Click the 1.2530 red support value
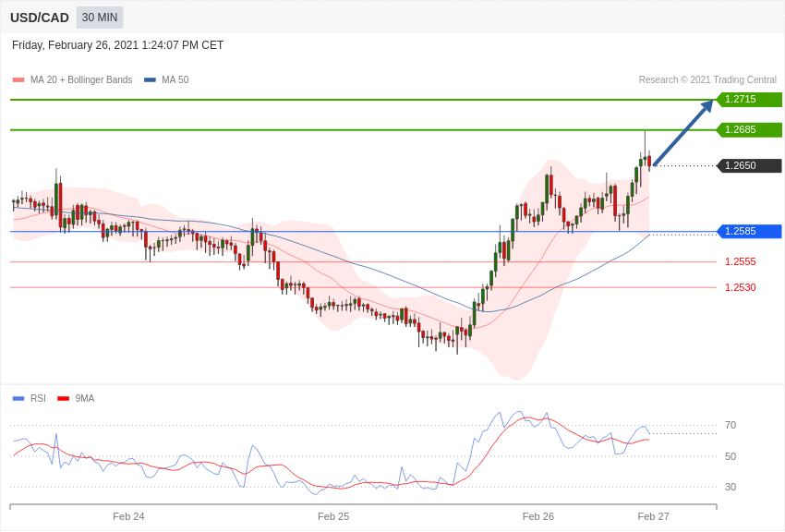Screen dimensions: 785x532 [741, 287]
